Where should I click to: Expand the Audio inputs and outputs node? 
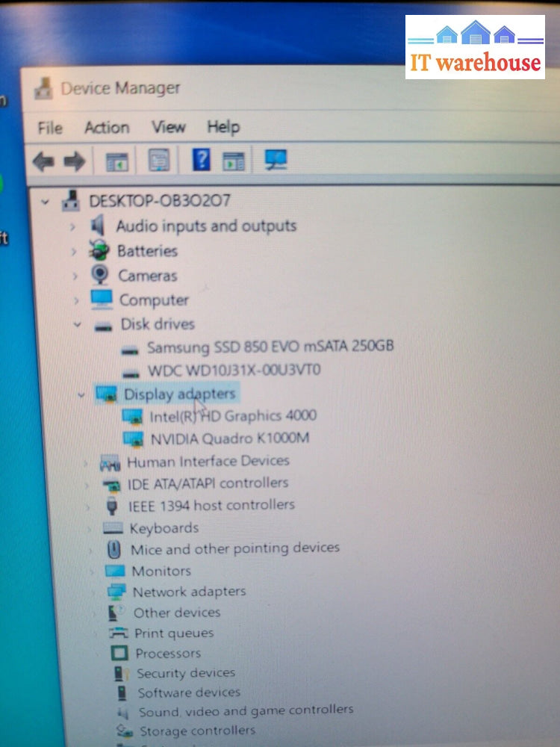pos(73,226)
